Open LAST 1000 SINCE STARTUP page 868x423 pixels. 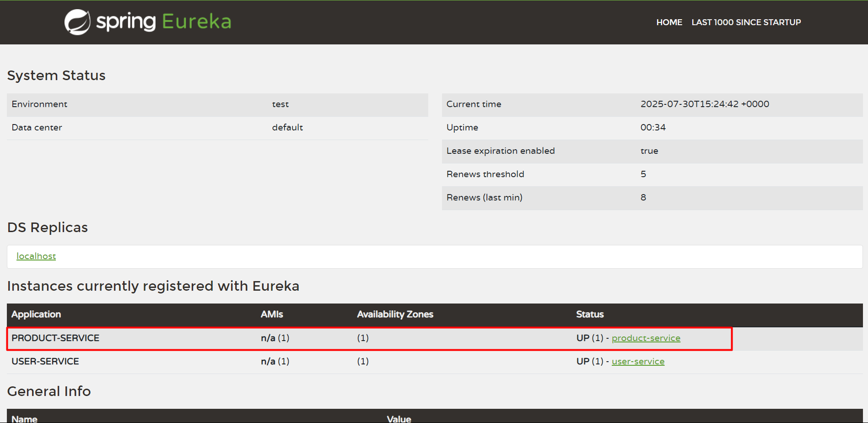point(746,22)
